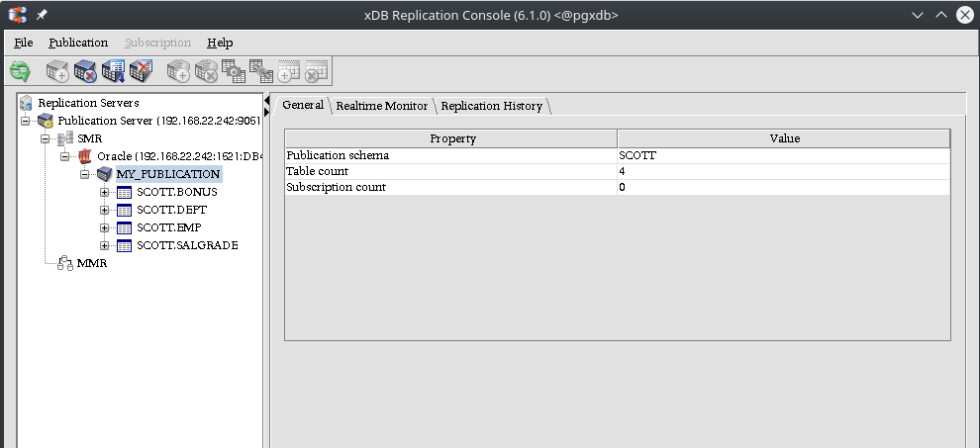This screenshot has height=448, width=980.
Task: Click the Replication Servers root node icon
Action: (x=26, y=103)
